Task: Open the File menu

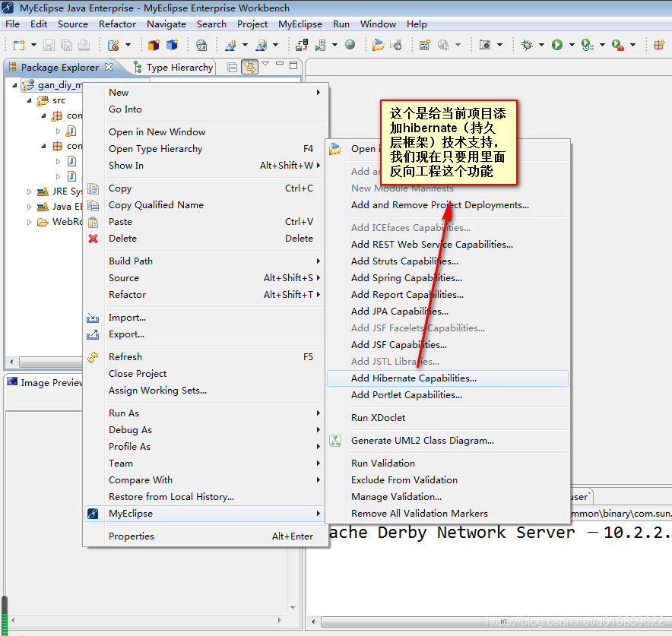Action: pyautogui.click(x=12, y=24)
